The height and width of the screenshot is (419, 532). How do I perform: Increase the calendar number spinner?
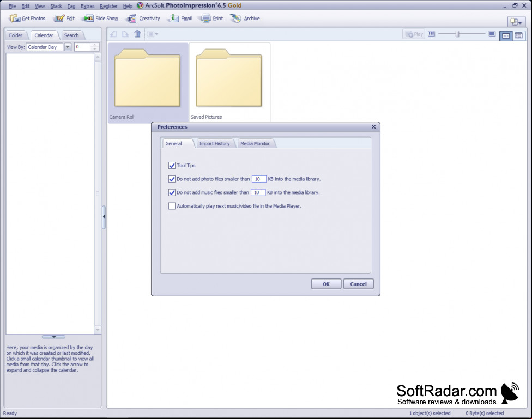pos(95,45)
